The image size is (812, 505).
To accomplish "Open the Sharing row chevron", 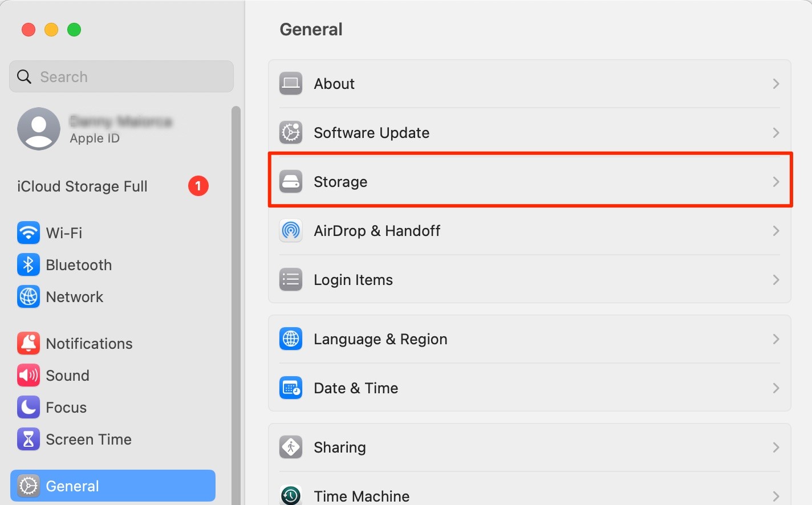I will point(776,447).
